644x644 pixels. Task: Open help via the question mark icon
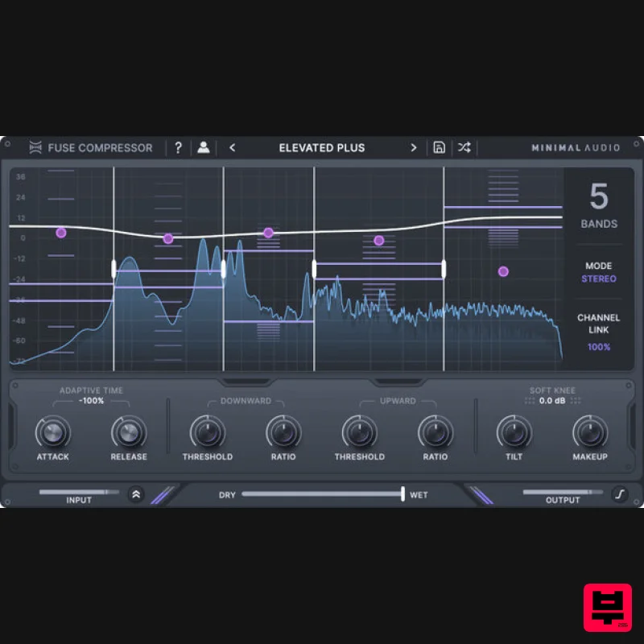(x=178, y=147)
